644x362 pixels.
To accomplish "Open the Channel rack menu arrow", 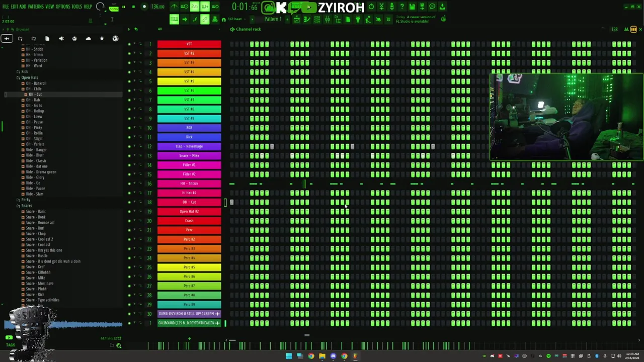I will click(x=232, y=29).
